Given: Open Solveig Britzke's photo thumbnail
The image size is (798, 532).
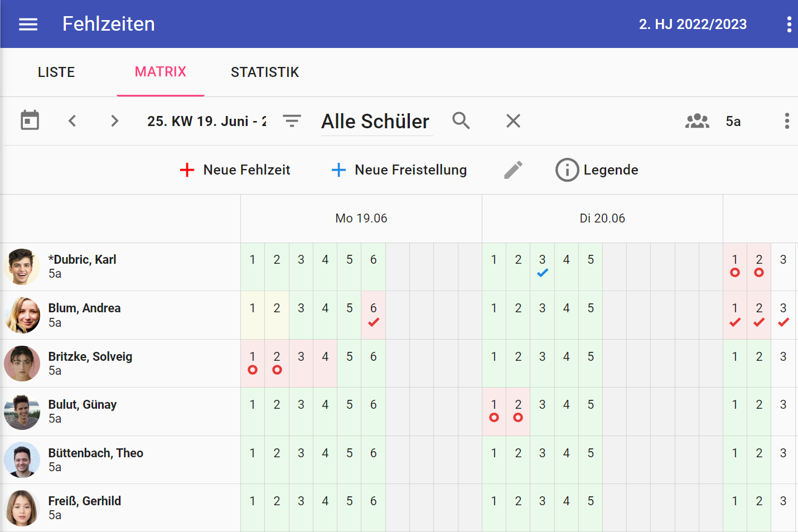Looking at the screenshot, I should pos(22,364).
